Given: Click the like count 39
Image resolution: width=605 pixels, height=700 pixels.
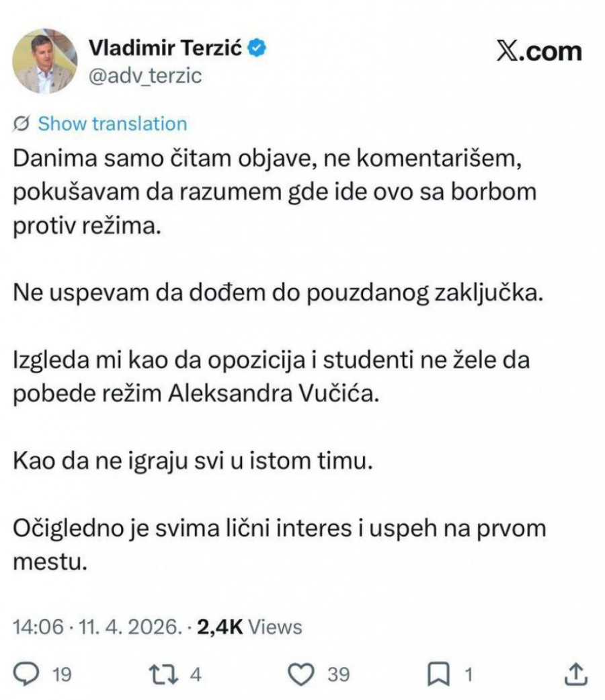Looking at the screenshot, I should pyautogui.click(x=338, y=674).
